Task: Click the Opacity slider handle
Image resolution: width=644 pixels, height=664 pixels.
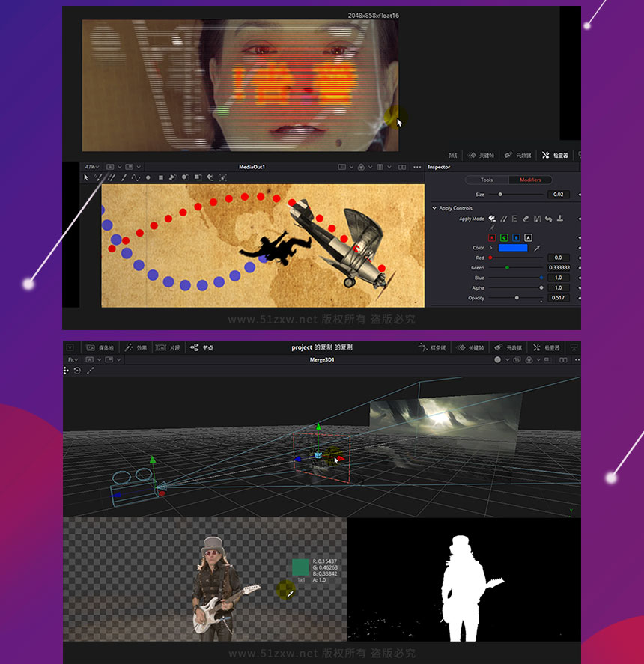Action: click(x=517, y=298)
